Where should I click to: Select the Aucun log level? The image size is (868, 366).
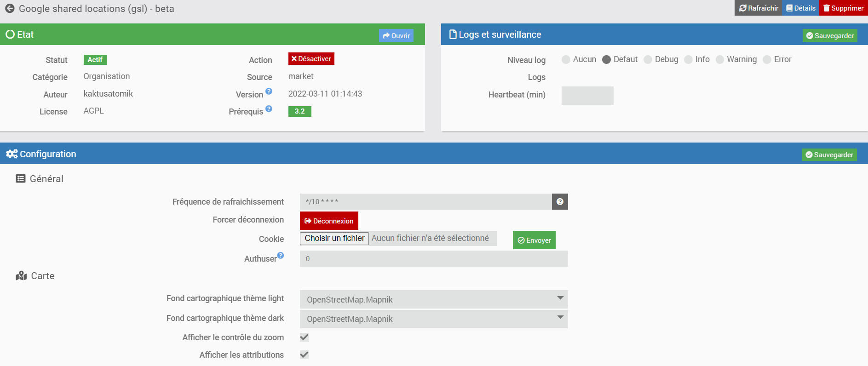[x=566, y=59]
